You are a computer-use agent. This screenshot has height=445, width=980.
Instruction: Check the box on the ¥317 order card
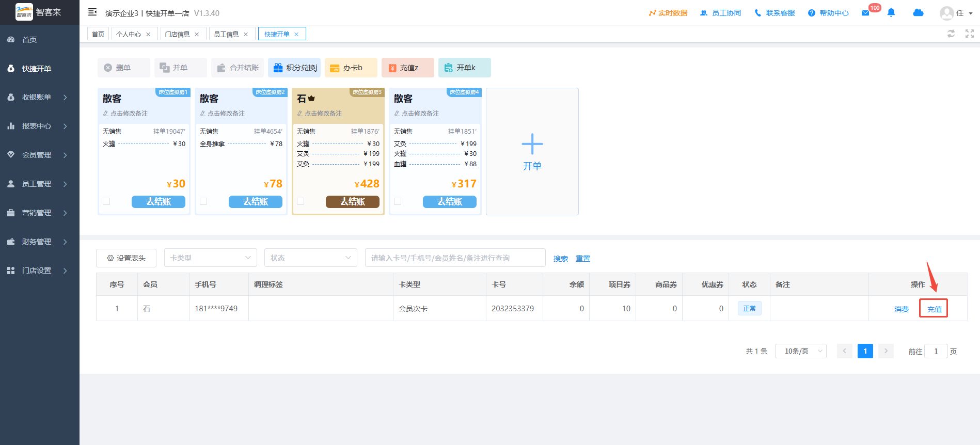coord(398,201)
